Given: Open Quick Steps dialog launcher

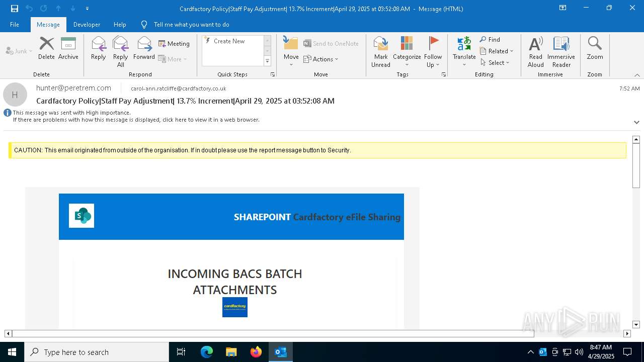Looking at the screenshot, I should [x=273, y=74].
